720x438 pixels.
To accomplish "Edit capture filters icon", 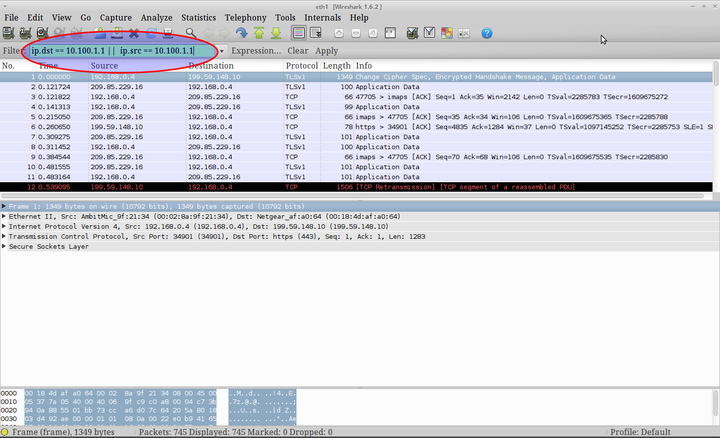I will point(412,33).
